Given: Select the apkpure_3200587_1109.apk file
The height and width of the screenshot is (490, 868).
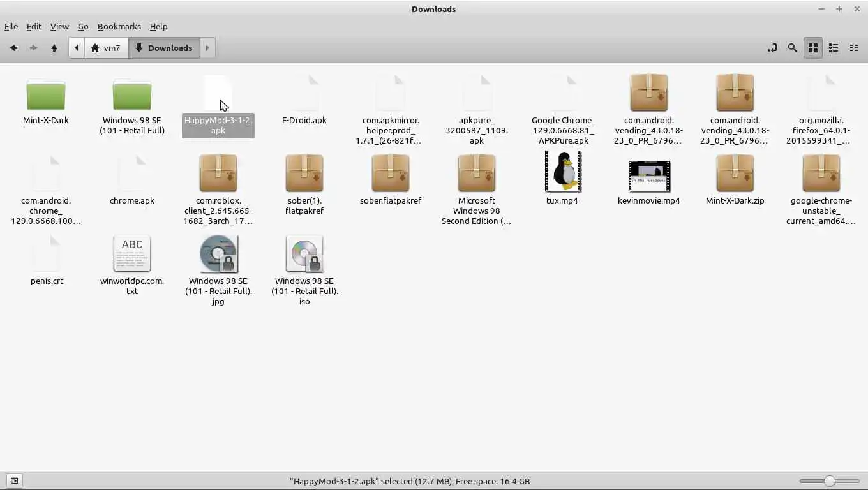Looking at the screenshot, I should click(x=477, y=110).
